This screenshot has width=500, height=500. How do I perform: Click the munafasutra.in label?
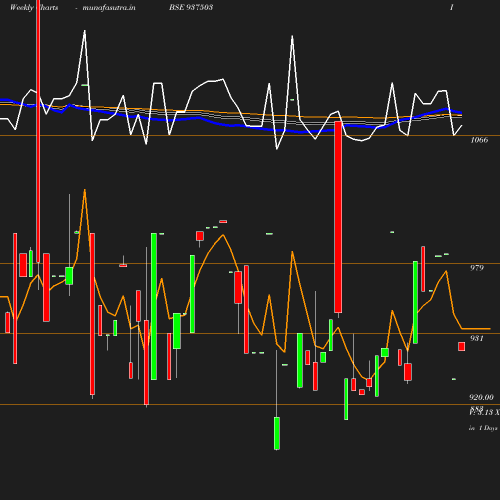pyautogui.click(x=109, y=7)
